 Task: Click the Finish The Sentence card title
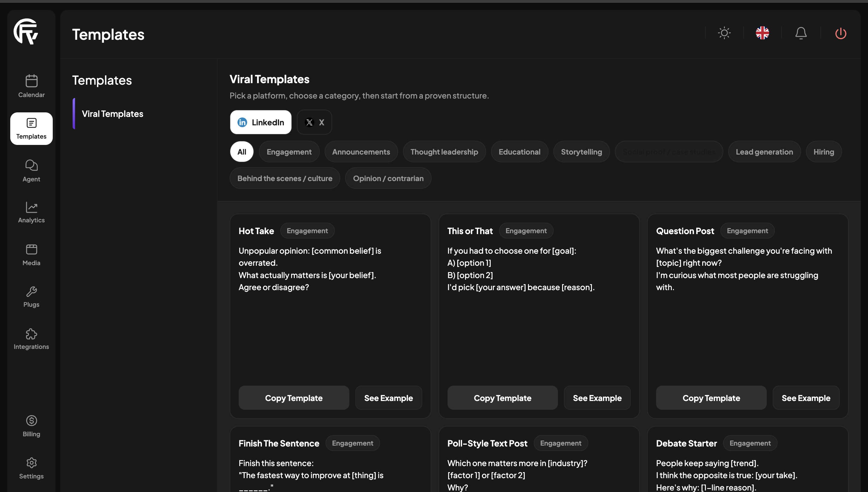[279, 443]
